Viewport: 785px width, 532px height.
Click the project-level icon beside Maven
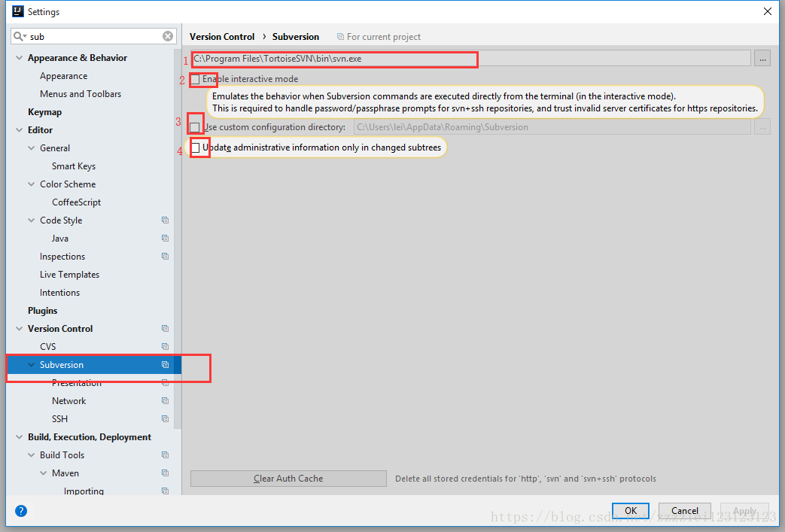(x=166, y=473)
